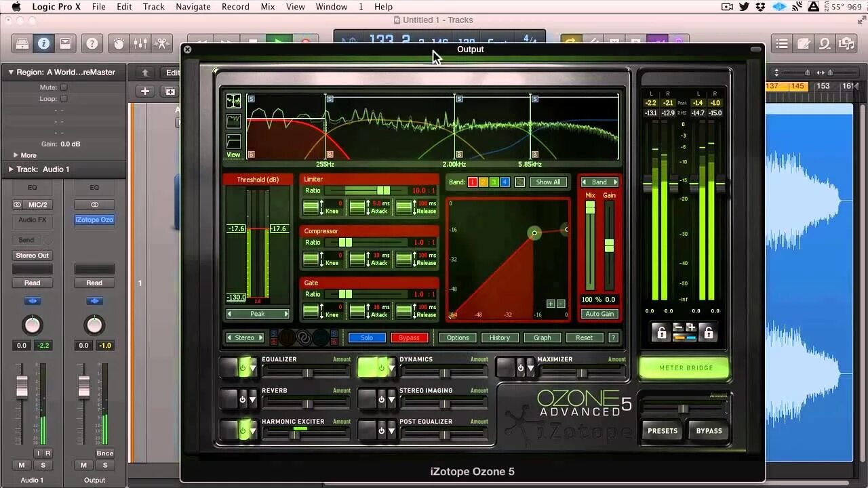The image size is (868, 488).
Task: Open Quick Help question mark icon
Action: (x=92, y=43)
